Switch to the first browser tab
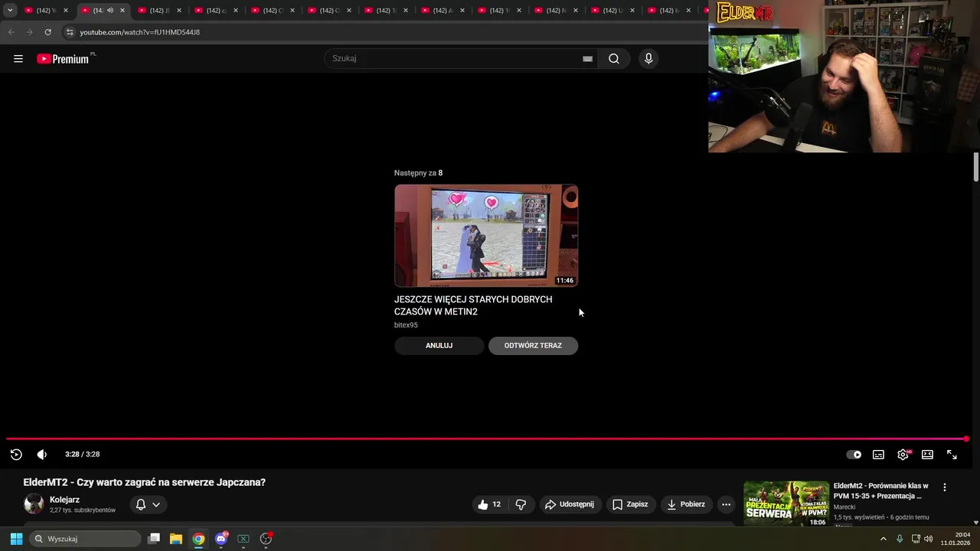The width and height of the screenshot is (980, 551). [x=47, y=11]
